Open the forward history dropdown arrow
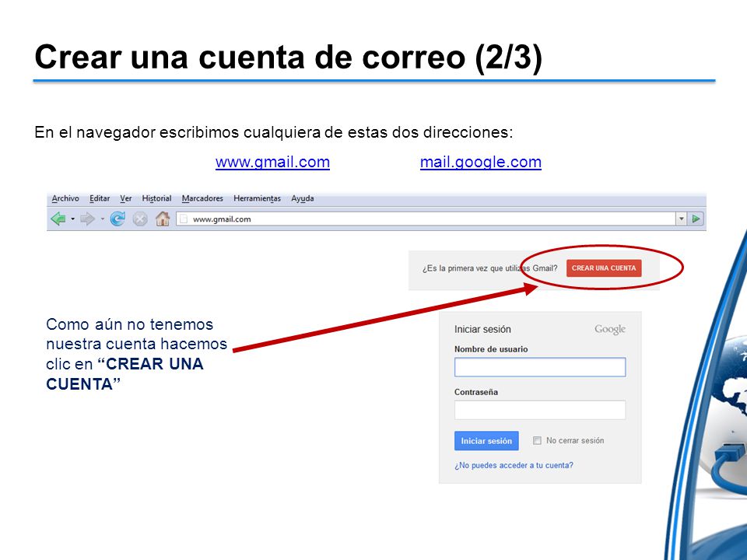The image size is (747, 560). [102, 219]
